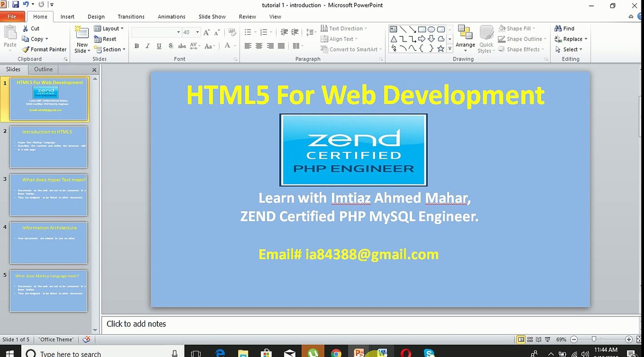644x357 pixels.
Task: Pick the rectangle shape
Action: tap(422, 29)
